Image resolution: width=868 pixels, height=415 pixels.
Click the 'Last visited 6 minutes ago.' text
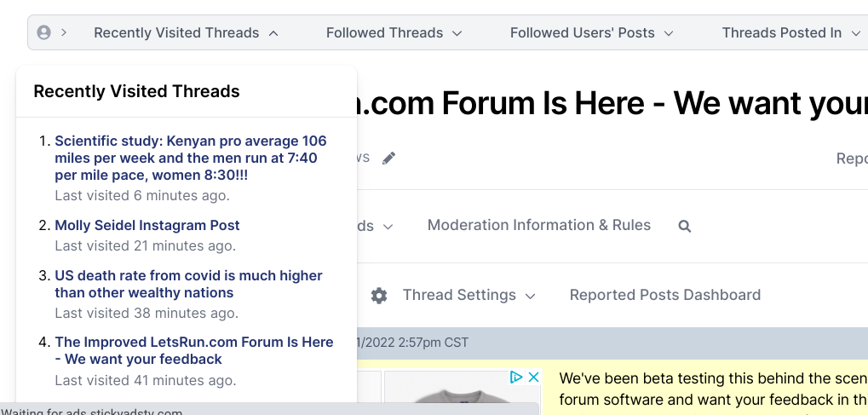pyautogui.click(x=142, y=196)
